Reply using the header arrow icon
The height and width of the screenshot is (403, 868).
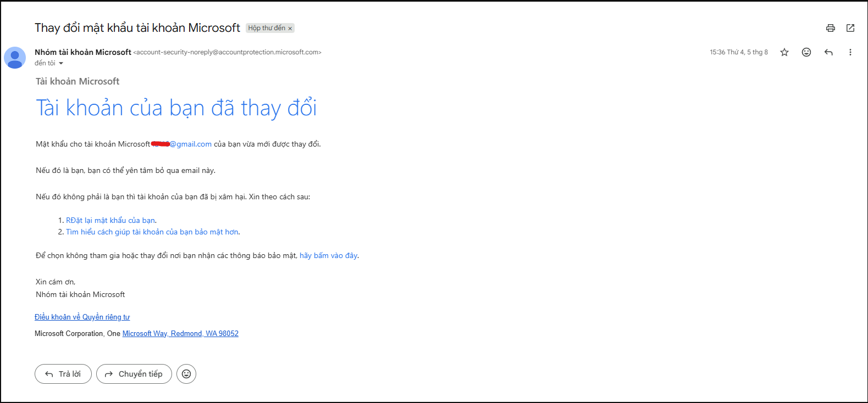click(828, 52)
